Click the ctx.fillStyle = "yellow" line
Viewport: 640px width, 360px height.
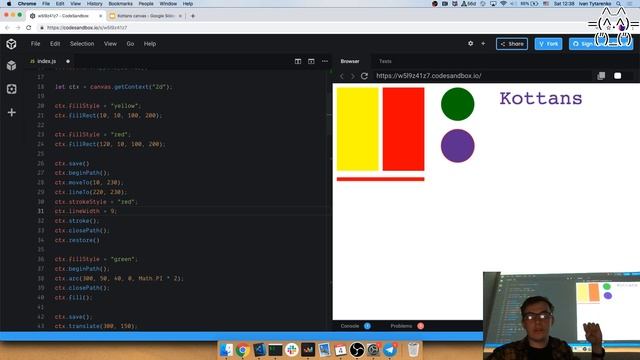[98, 106]
